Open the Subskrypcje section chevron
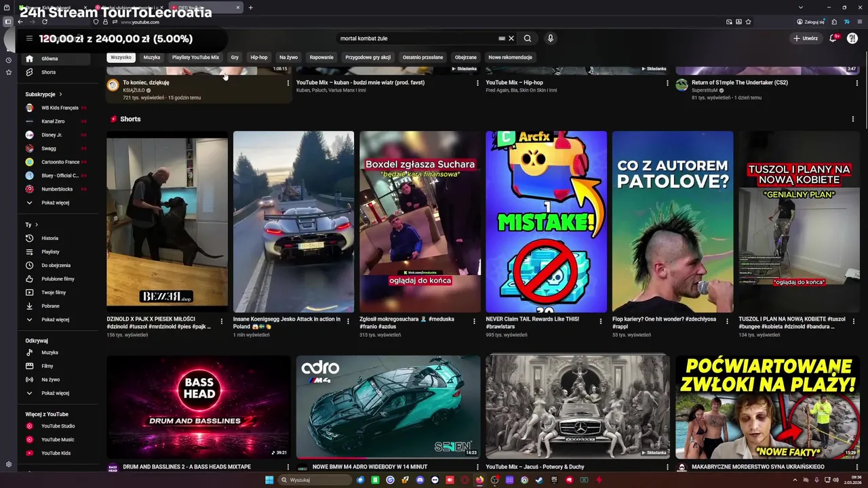The height and width of the screenshot is (488, 868). click(60, 94)
